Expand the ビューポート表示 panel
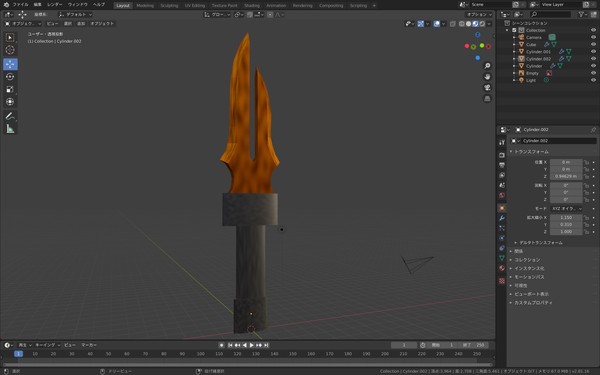This screenshot has height=375, width=600. (x=529, y=294)
